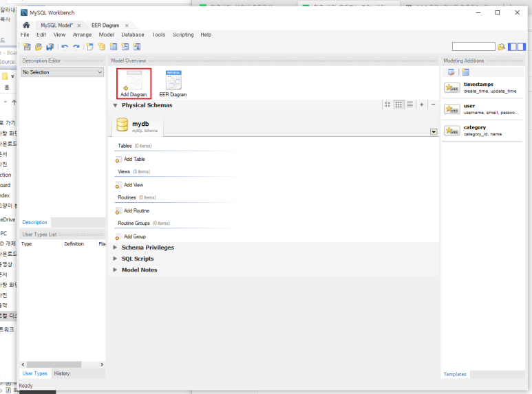The image size is (532, 394).
Task: Click Add Routine
Action: click(132, 210)
